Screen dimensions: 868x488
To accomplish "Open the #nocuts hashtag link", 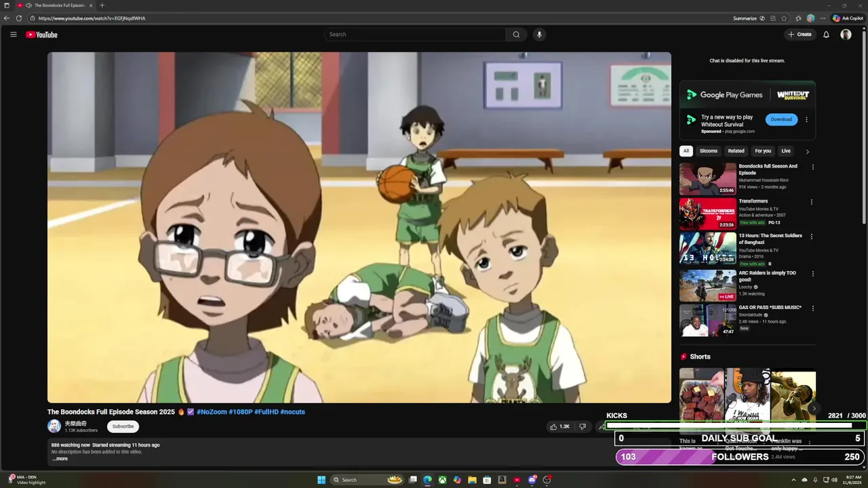I will click(x=293, y=412).
